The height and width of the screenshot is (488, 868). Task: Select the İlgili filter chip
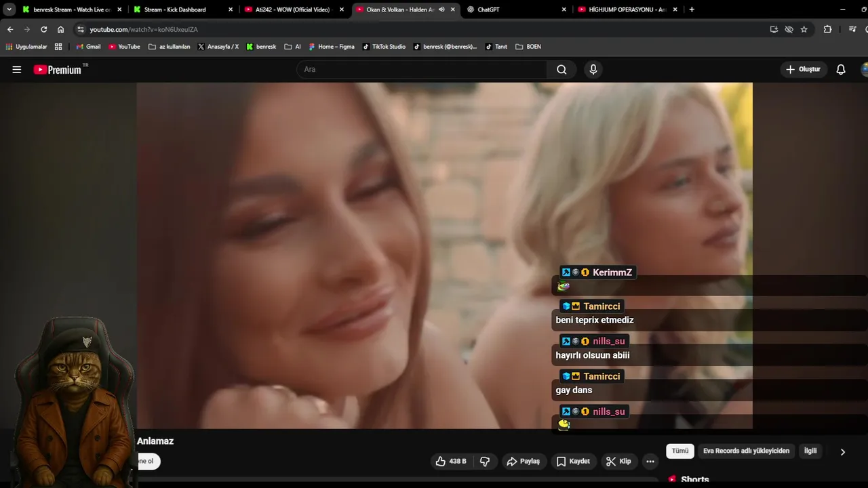pos(810,451)
